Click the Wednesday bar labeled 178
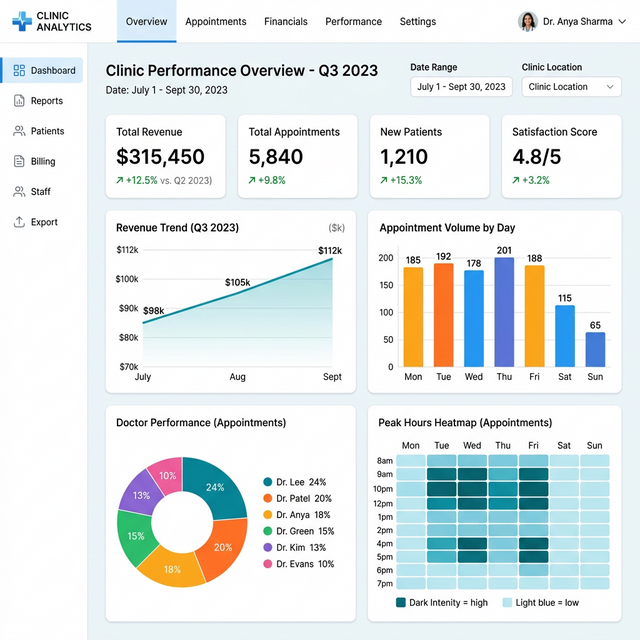 (x=474, y=318)
